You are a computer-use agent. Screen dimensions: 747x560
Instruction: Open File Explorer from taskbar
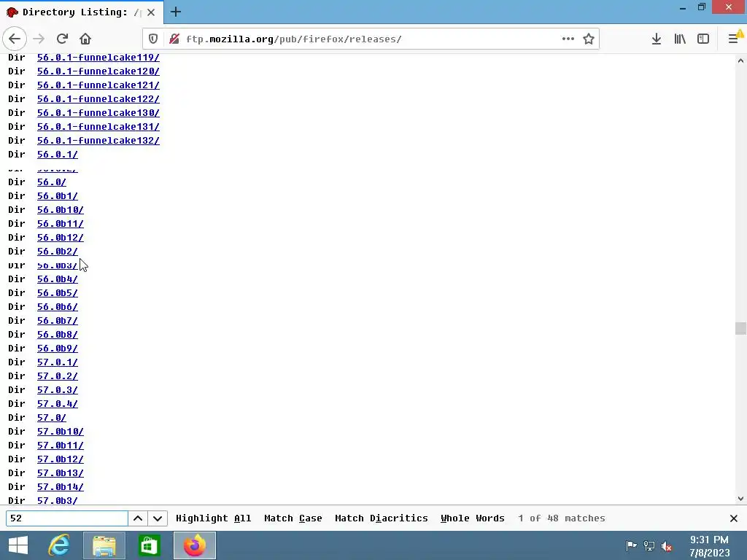104,545
